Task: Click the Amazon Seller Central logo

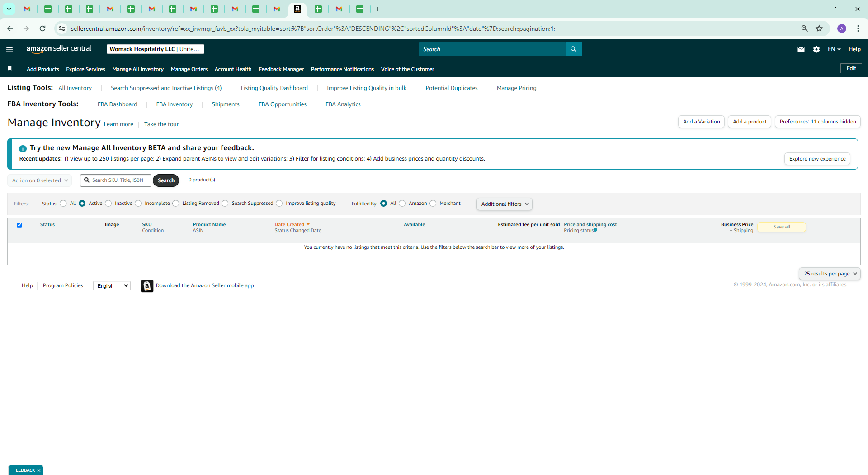Action: click(x=59, y=49)
